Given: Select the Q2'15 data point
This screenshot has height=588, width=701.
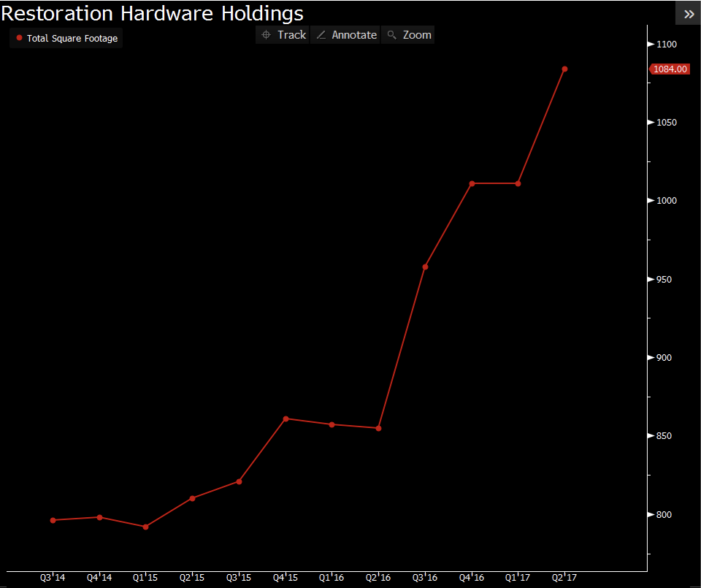Looking at the screenshot, I should 192,498.
